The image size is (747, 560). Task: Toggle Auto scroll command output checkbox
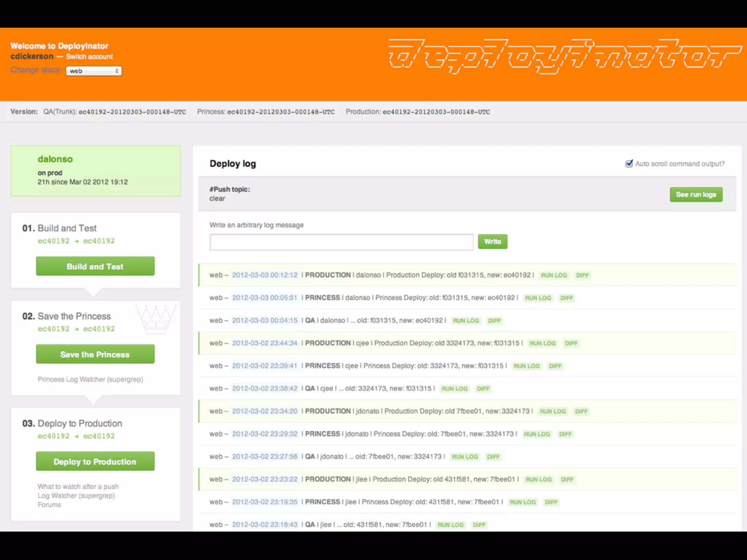tap(629, 164)
